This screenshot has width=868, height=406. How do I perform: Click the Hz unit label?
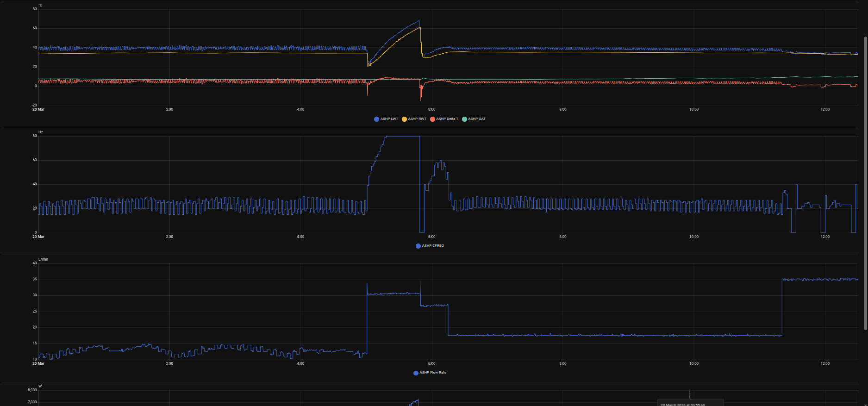(40, 132)
